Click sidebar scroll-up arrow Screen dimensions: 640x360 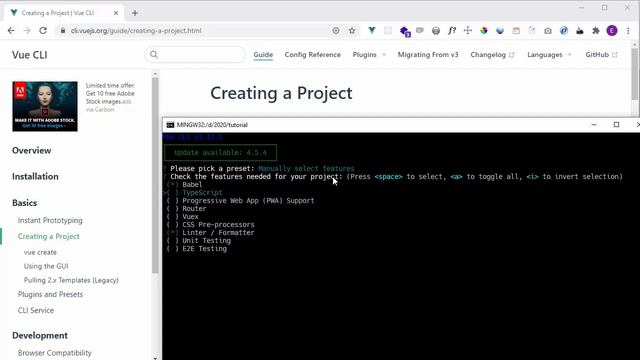tap(155, 74)
